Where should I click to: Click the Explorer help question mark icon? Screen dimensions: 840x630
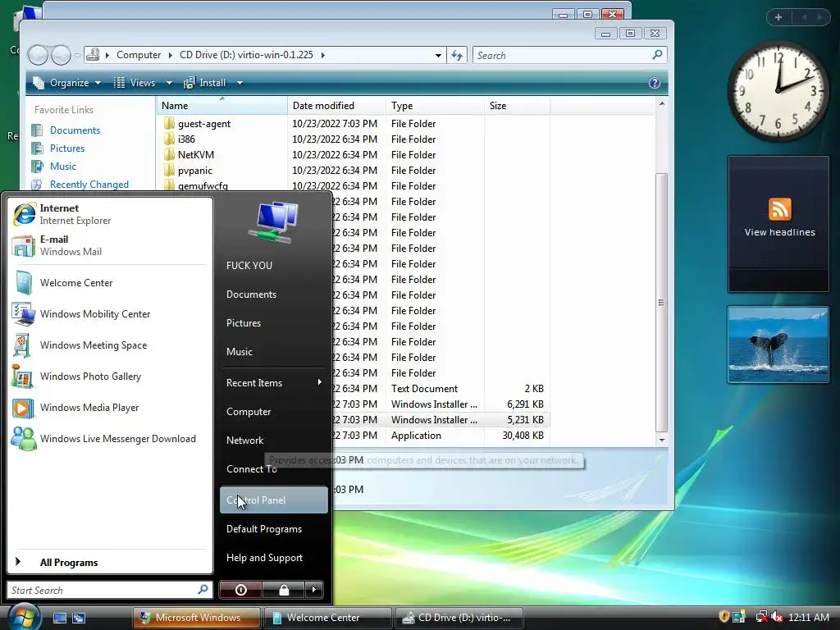(654, 83)
